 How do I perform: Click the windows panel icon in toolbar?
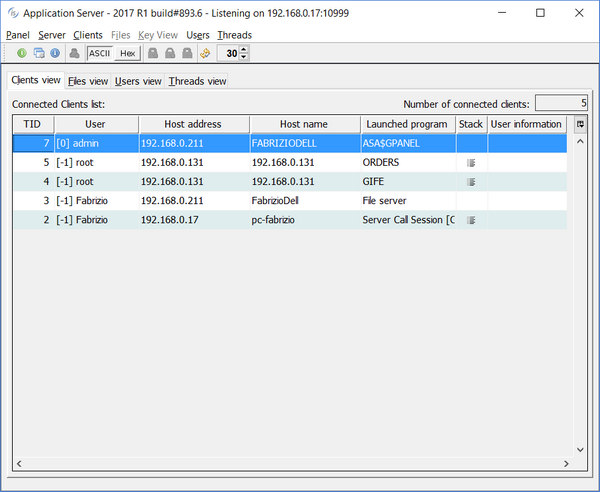point(38,53)
